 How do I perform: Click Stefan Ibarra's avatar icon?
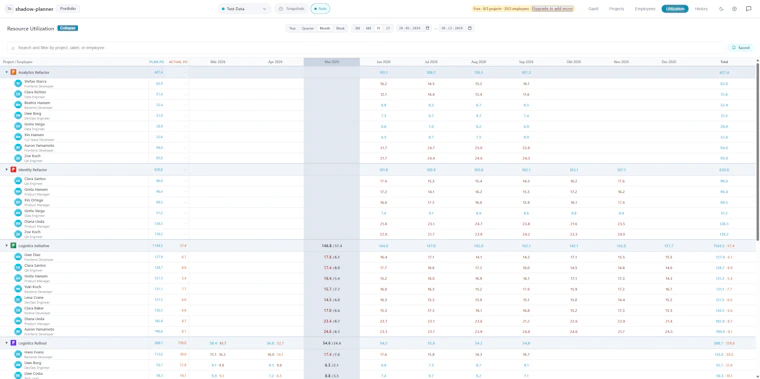[x=18, y=83]
